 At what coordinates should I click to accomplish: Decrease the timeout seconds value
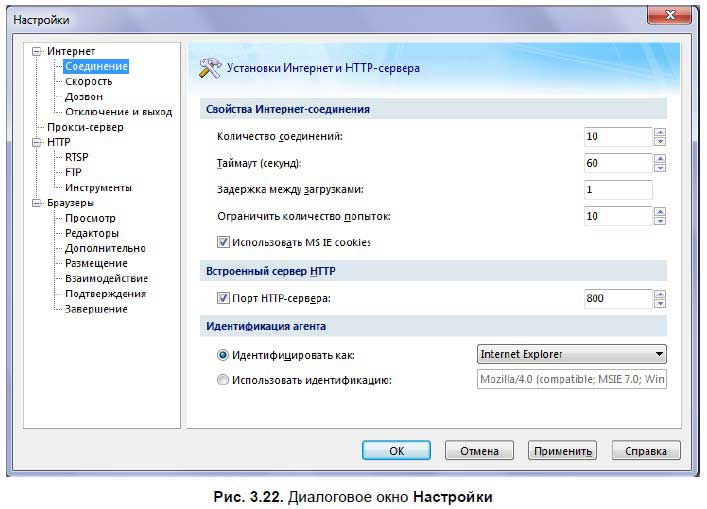coord(660,168)
